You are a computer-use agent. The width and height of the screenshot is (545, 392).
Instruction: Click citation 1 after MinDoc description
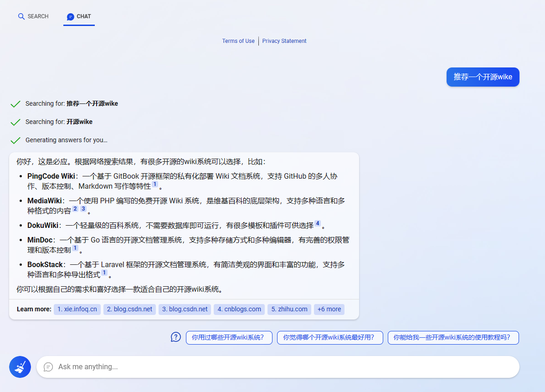point(75,248)
